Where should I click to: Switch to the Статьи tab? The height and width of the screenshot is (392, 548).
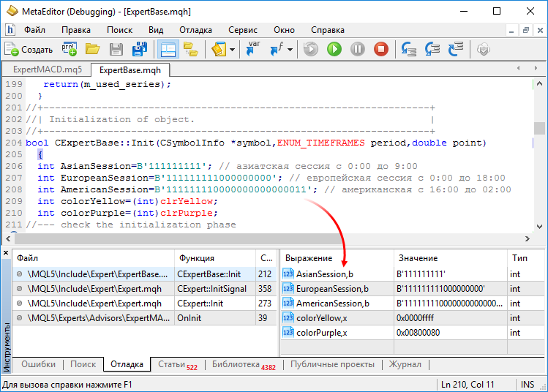[x=178, y=364]
